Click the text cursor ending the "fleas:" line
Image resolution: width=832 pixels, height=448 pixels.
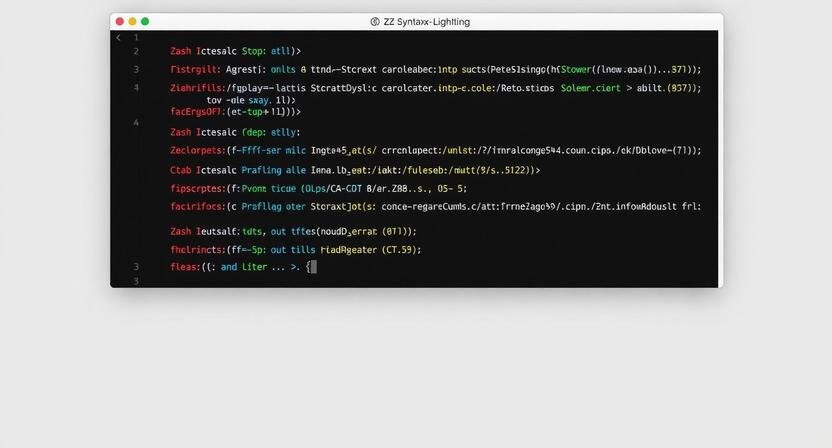click(312, 267)
